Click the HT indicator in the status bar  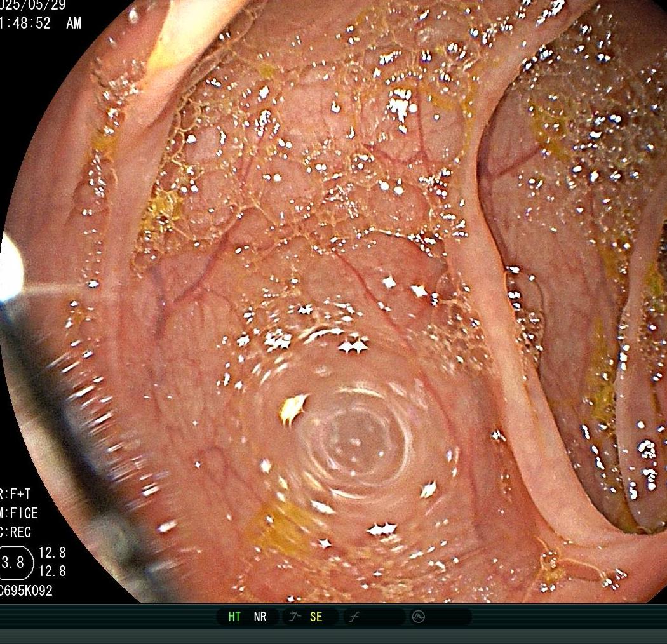click(x=234, y=617)
